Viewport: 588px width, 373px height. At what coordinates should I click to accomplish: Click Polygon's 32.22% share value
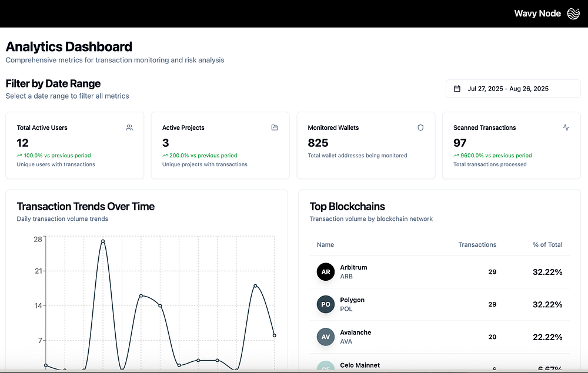coord(547,305)
